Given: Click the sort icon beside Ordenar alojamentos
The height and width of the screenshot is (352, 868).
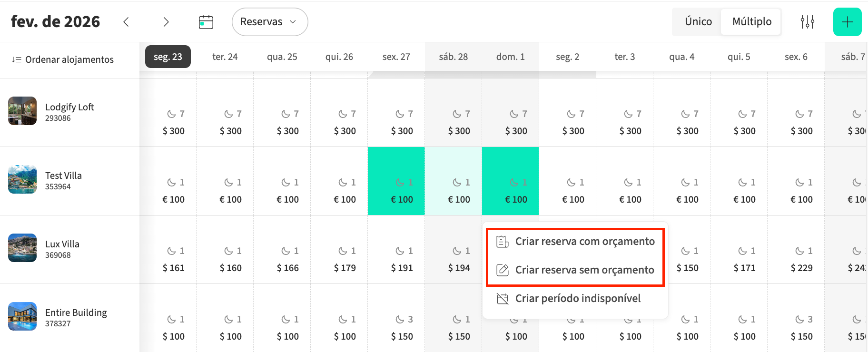Looking at the screenshot, I should pyautogui.click(x=17, y=60).
